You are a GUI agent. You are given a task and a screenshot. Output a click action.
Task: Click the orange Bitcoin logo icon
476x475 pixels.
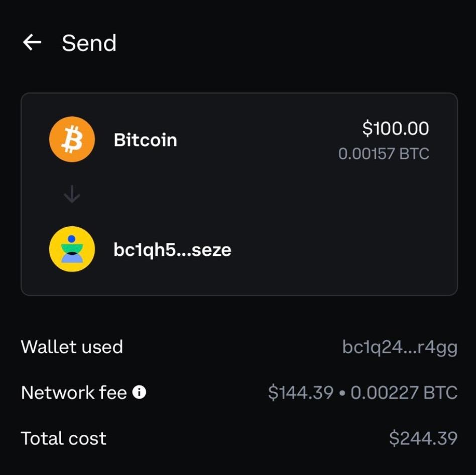click(x=72, y=139)
